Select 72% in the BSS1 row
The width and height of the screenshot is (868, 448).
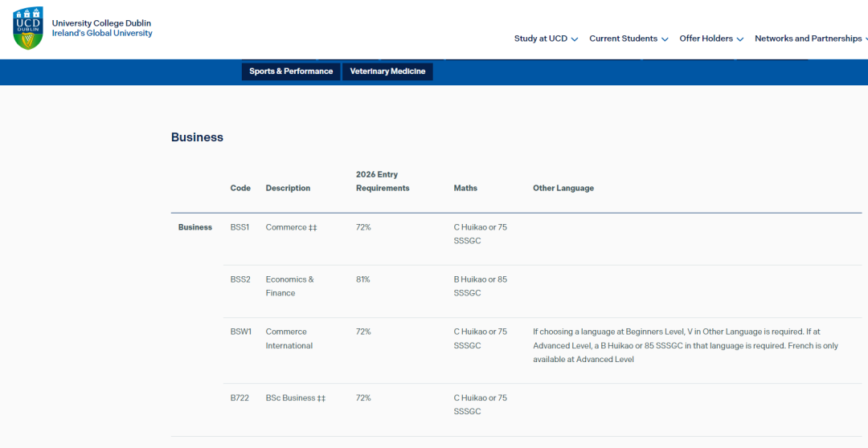[x=363, y=227]
